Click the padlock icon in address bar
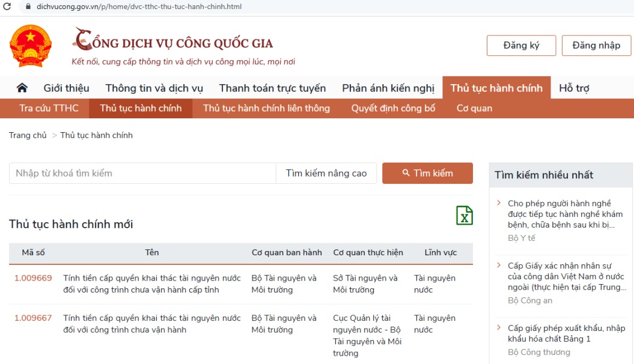This screenshot has width=634, height=364. (26, 7)
